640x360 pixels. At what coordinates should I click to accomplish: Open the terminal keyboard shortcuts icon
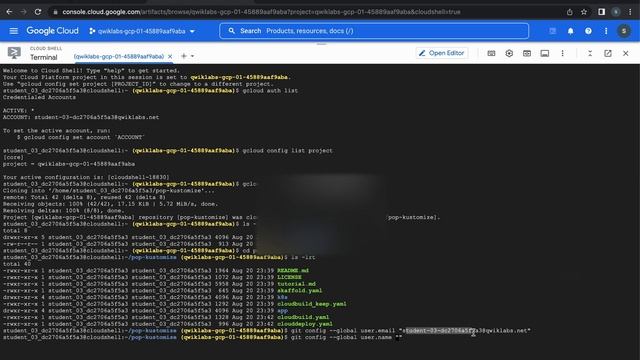pyautogui.click(x=491, y=53)
